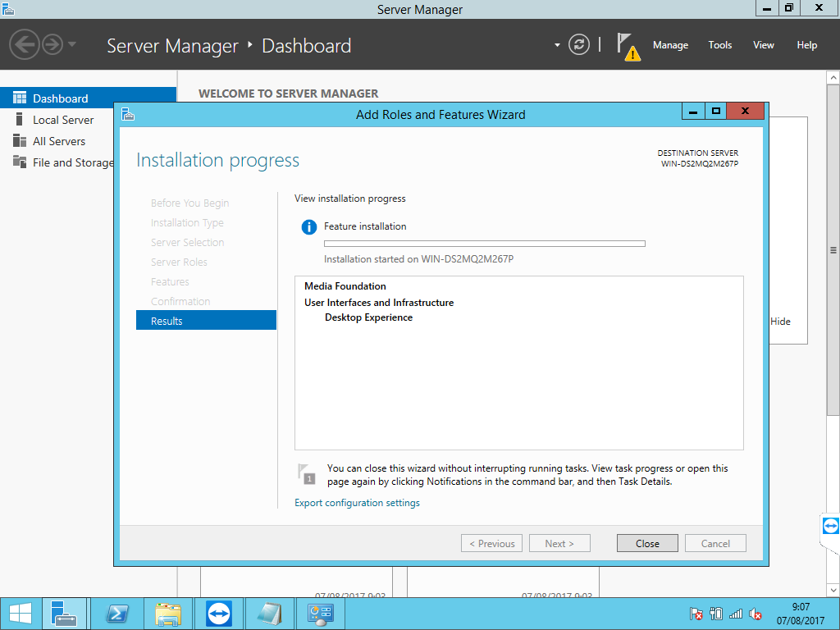Click the muted volume tray icon
This screenshot has width=840, height=630.
[756, 614]
